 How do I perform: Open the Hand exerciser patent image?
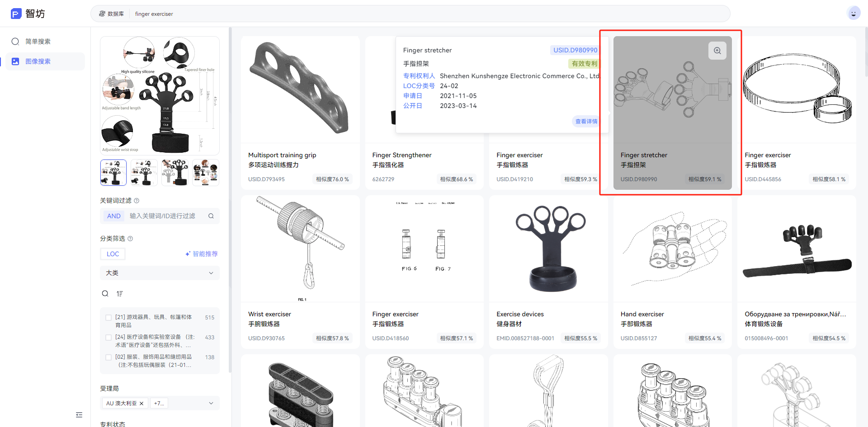673,249
